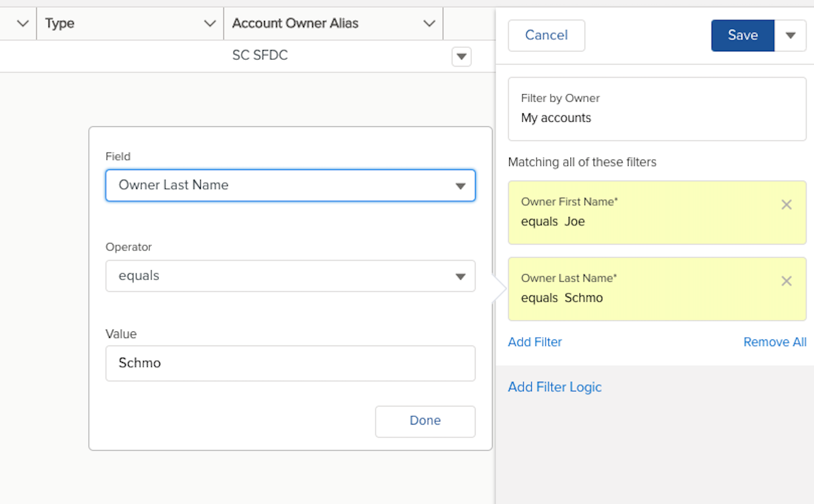
Task: Click the Remove All link
Action: tap(775, 342)
